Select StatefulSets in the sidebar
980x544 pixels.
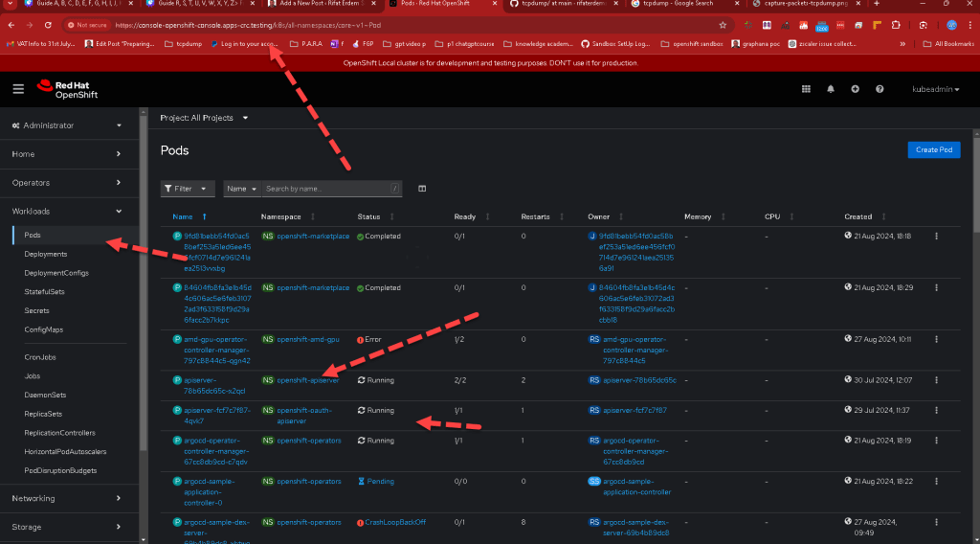coord(44,292)
